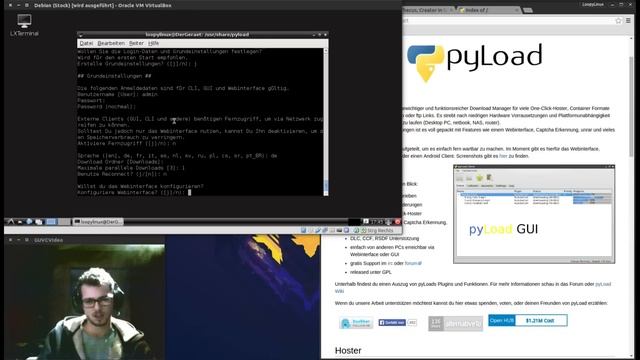The width and height of the screenshot is (640, 360).
Task: Open the web browser globe icon in the VM taskbar
Action: (x=29, y=222)
